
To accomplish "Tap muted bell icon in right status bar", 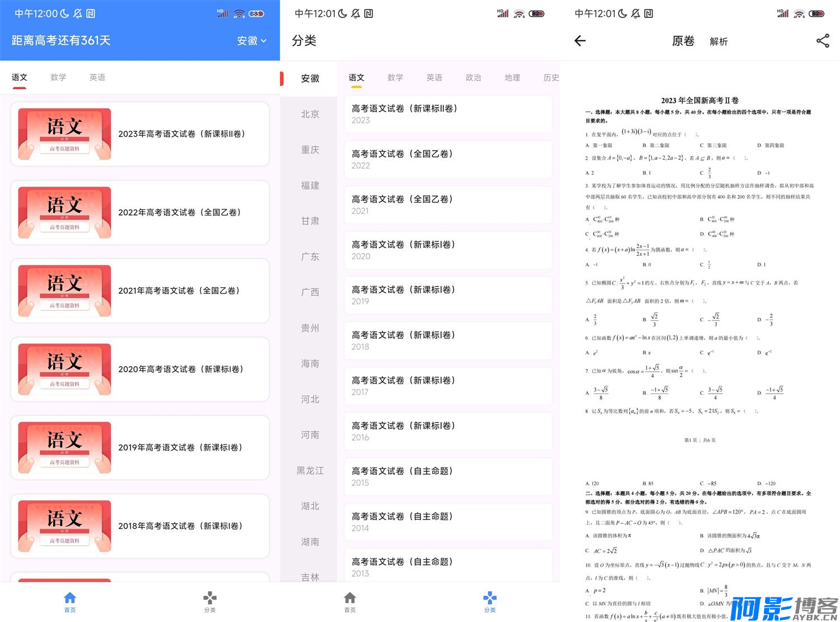I will 635,13.
